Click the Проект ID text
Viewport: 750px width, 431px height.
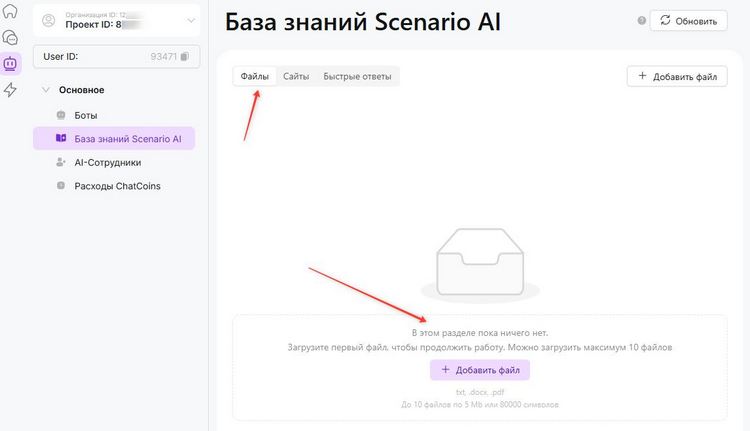click(93, 24)
